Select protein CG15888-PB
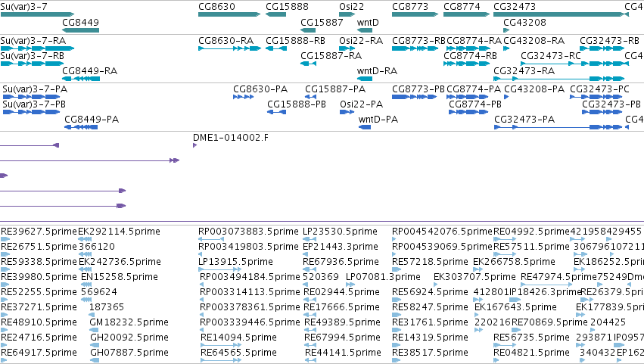The image size is (644, 364). (x=297, y=104)
